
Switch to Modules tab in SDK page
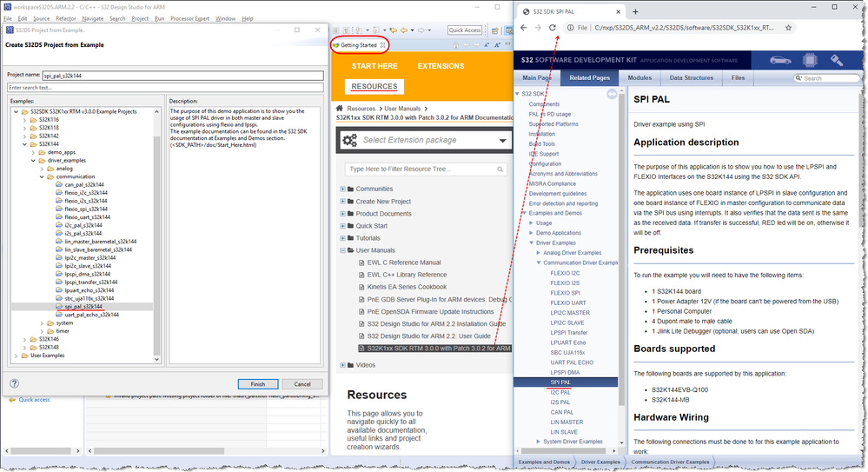click(639, 78)
